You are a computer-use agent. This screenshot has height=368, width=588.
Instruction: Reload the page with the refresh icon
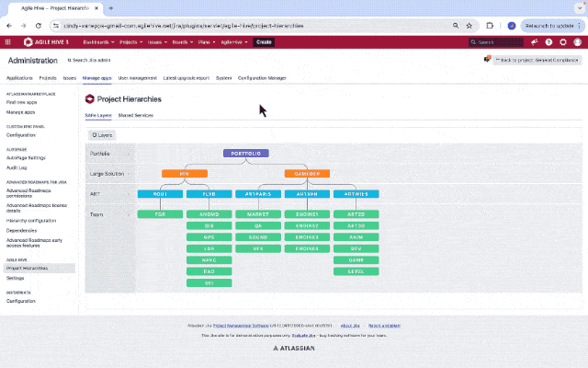tap(39, 26)
